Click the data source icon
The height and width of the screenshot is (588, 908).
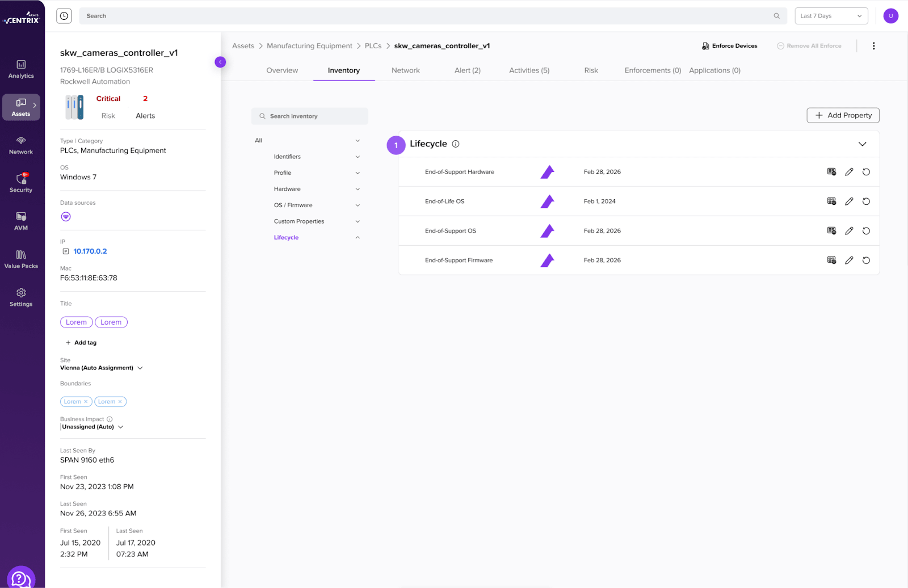coord(66,217)
